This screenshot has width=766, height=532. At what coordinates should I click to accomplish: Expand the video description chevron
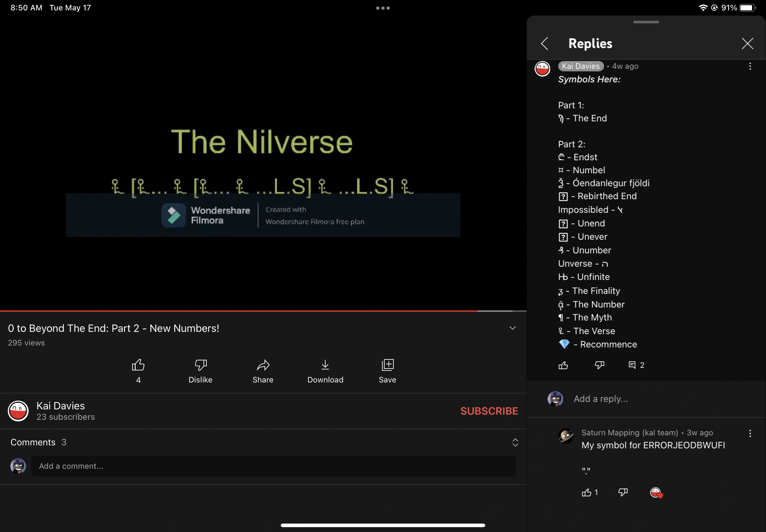click(x=513, y=328)
